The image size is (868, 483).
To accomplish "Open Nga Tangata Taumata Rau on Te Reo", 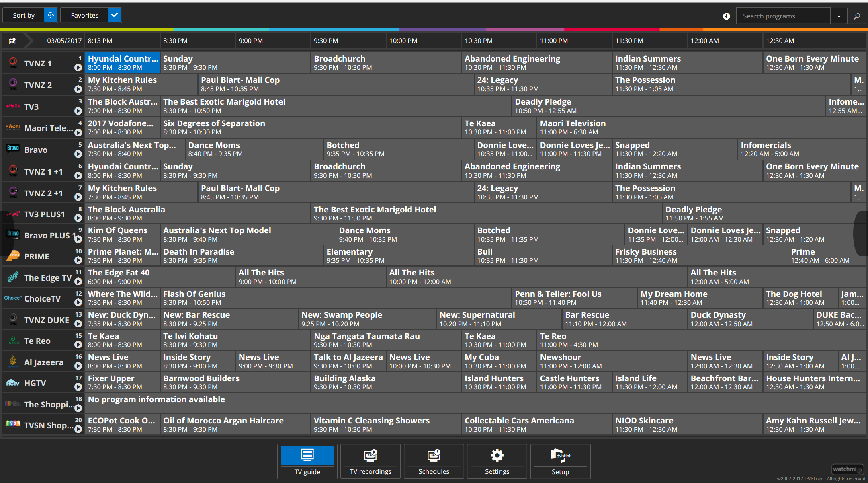I will [386, 340].
